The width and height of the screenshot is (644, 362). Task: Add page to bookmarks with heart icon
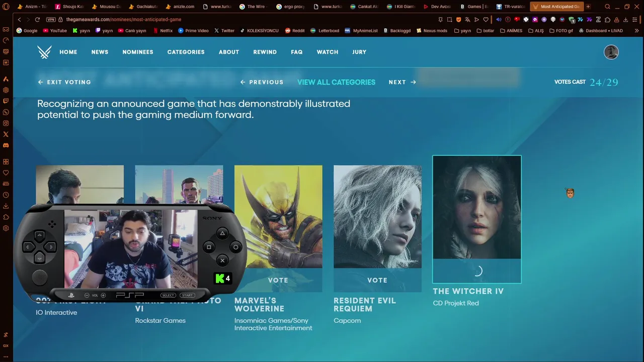486,20
